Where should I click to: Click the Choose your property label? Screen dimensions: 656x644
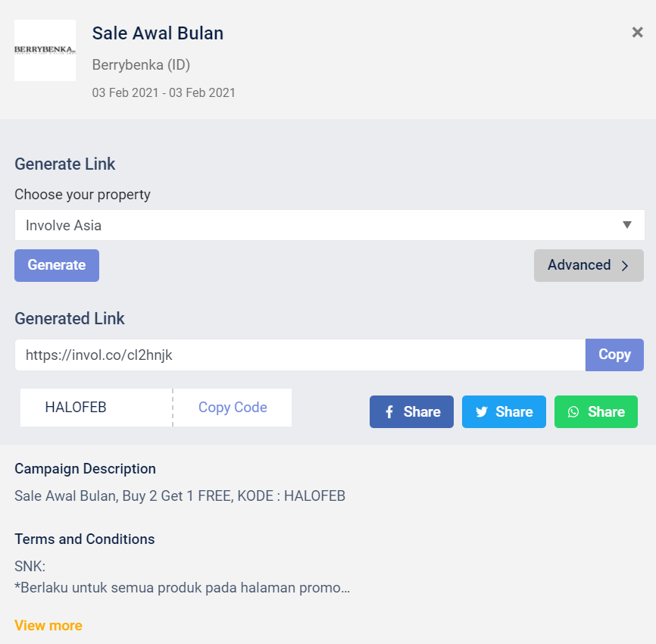83,195
